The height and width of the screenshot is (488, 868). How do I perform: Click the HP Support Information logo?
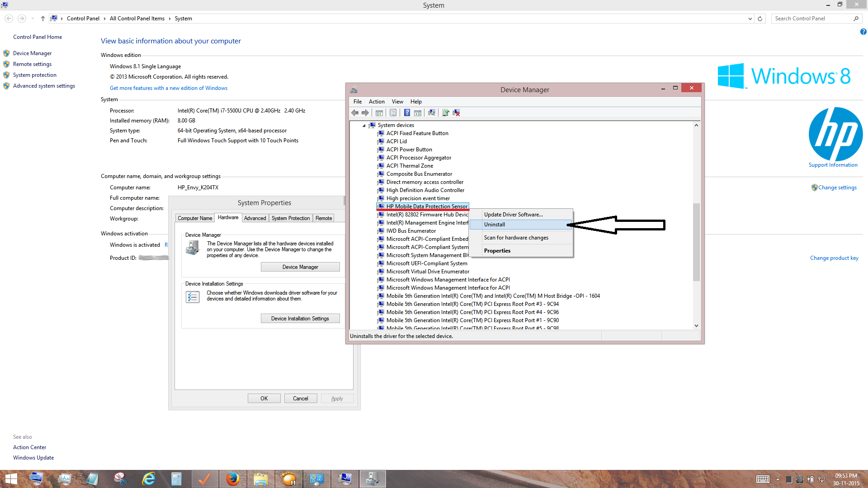(835, 134)
